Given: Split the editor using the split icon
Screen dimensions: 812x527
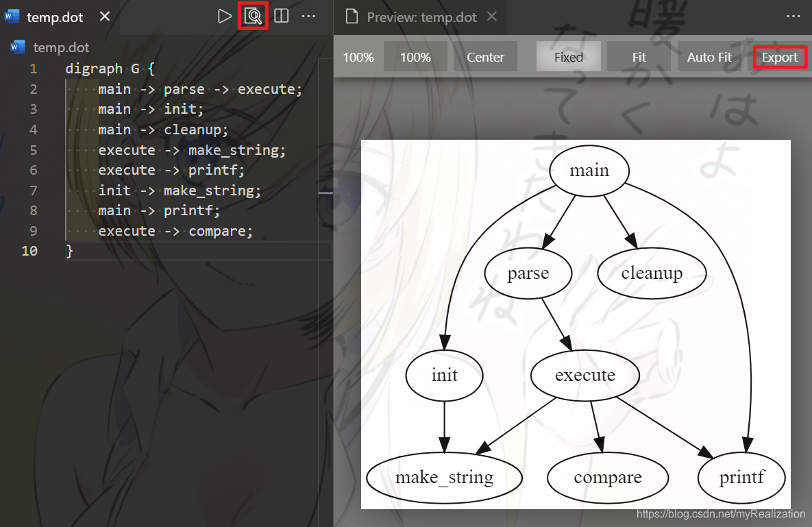Looking at the screenshot, I should [x=281, y=16].
